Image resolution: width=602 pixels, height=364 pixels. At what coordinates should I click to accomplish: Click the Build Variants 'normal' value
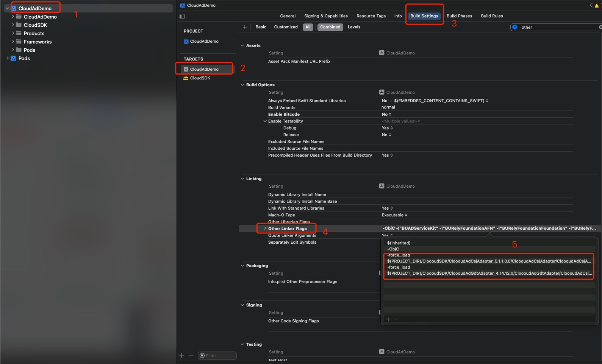click(x=388, y=107)
